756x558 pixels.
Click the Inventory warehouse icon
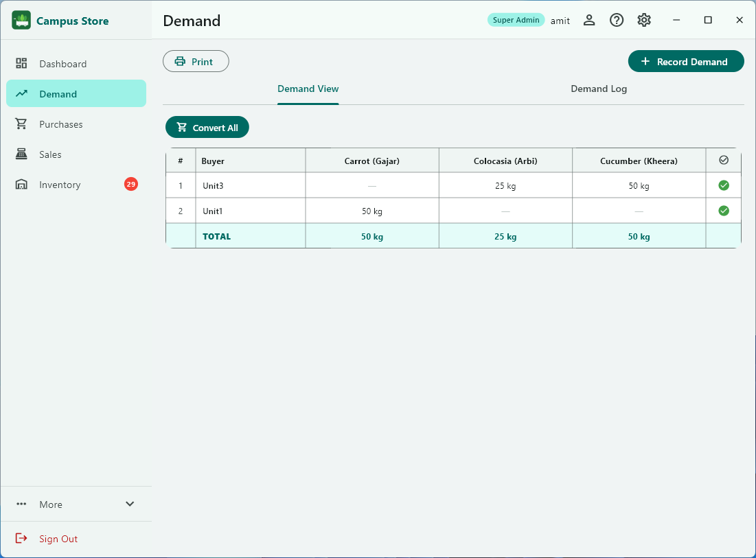[21, 185]
